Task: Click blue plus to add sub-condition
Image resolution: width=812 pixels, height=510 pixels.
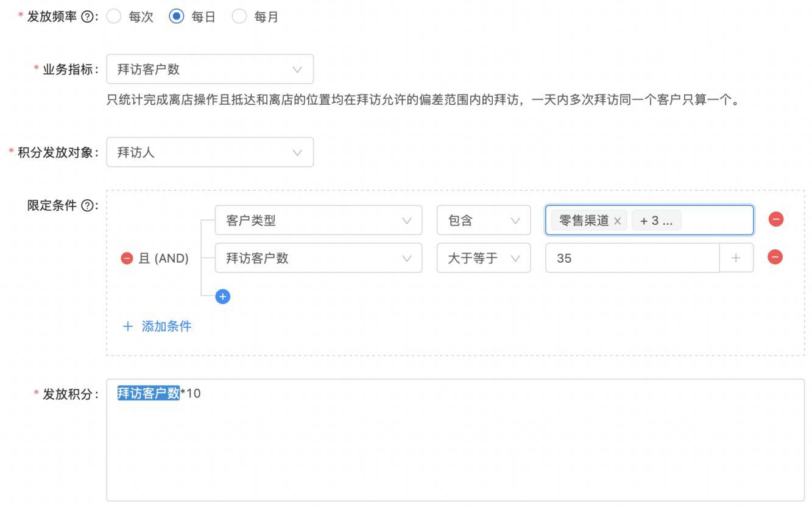Action: [x=223, y=297]
